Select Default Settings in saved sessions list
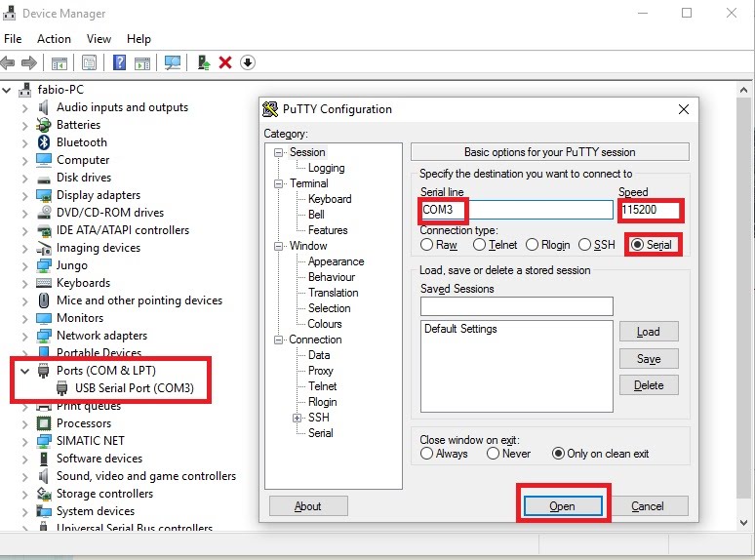The image size is (755, 560). [x=460, y=329]
